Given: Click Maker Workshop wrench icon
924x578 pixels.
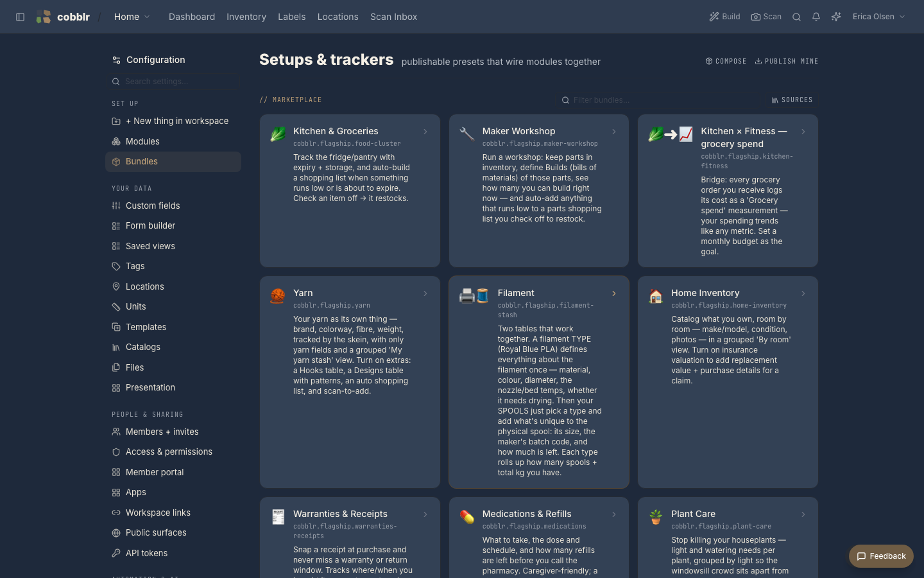Looking at the screenshot, I should click(467, 134).
